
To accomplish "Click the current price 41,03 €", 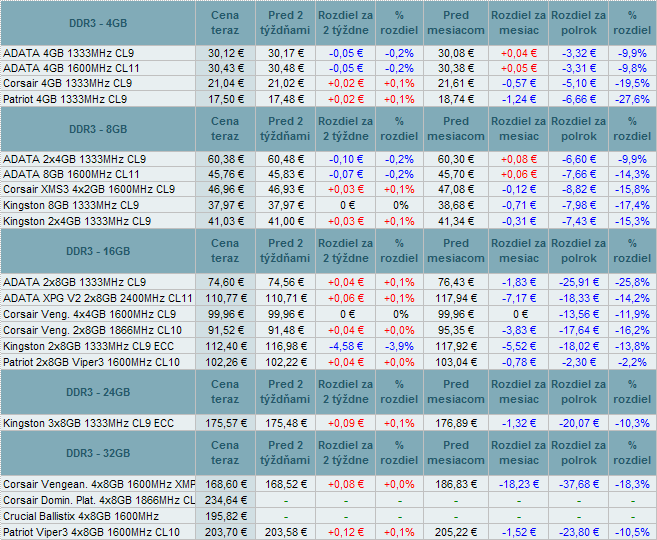I will point(226,221).
